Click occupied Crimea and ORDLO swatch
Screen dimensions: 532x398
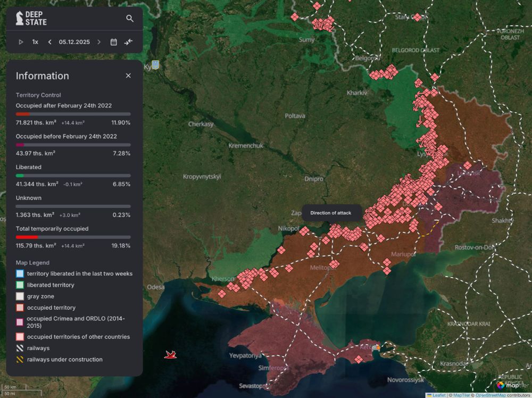click(x=20, y=322)
